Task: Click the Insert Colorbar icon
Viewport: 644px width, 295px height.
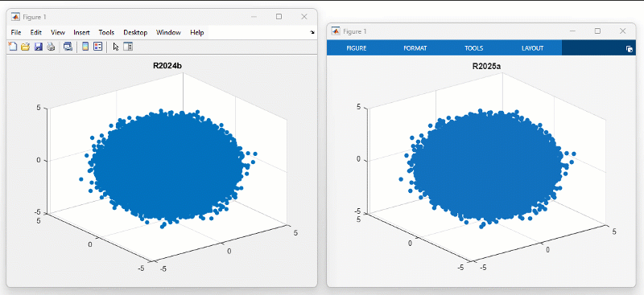Action: click(85, 47)
